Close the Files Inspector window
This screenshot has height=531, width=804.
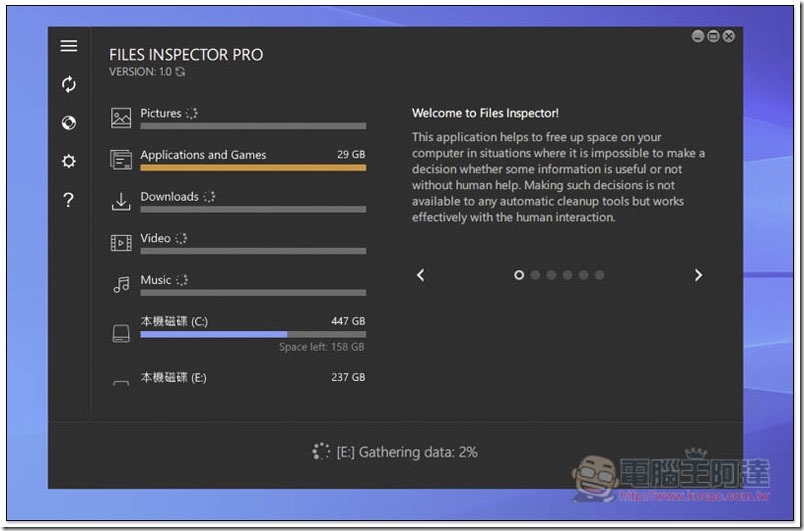[x=729, y=36]
